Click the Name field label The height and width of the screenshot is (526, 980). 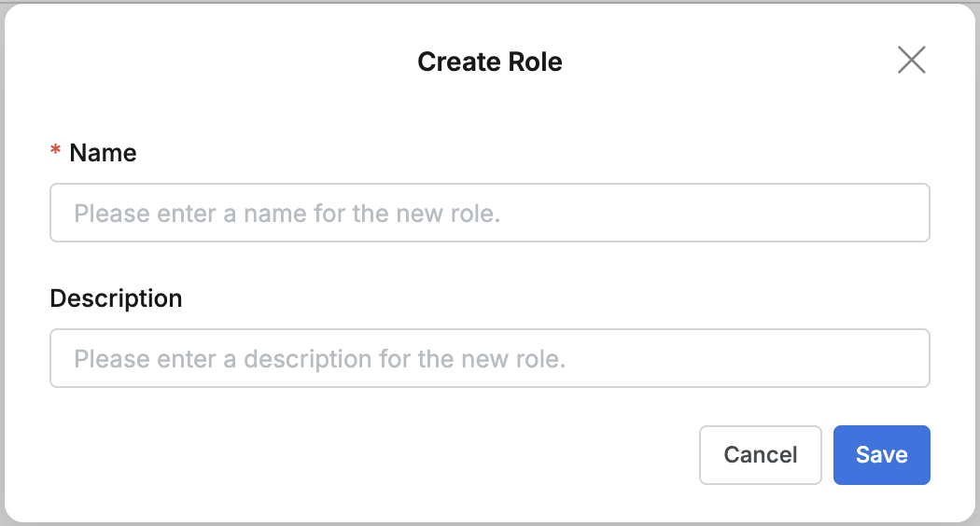[103, 153]
